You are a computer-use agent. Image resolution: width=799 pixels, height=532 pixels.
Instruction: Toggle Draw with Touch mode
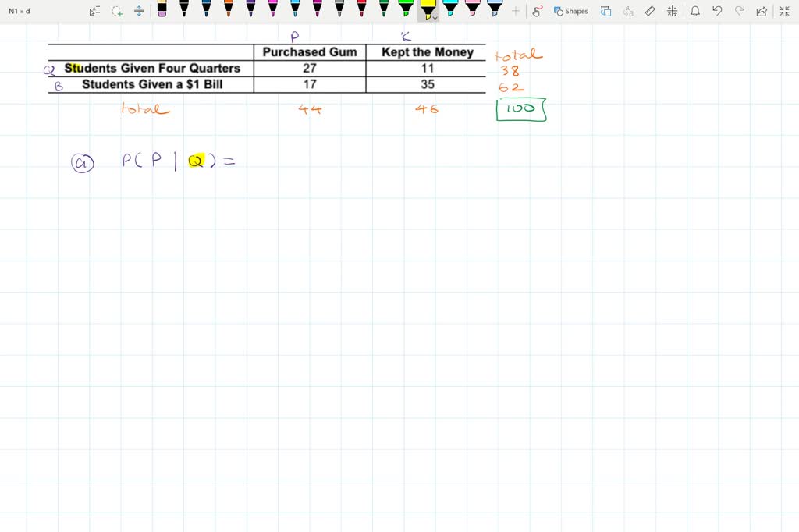click(x=537, y=11)
